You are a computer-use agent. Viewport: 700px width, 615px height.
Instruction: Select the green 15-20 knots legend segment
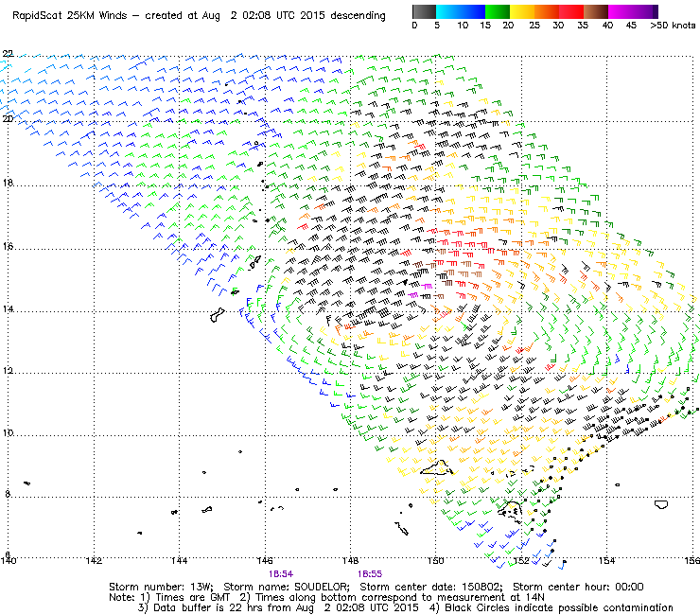[x=498, y=11]
